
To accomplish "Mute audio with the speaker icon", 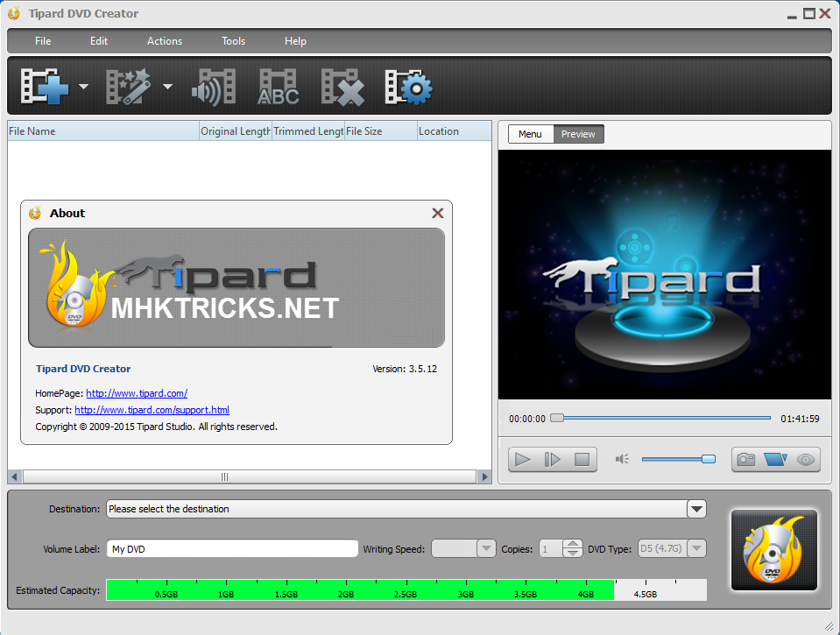I will point(622,459).
